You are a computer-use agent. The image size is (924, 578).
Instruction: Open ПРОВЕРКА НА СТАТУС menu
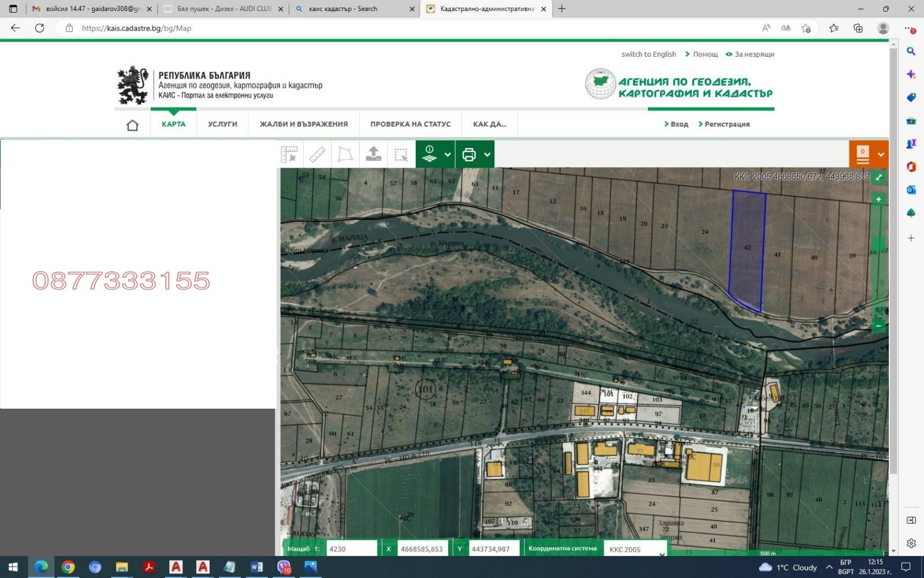pyautogui.click(x=410, y=124)
